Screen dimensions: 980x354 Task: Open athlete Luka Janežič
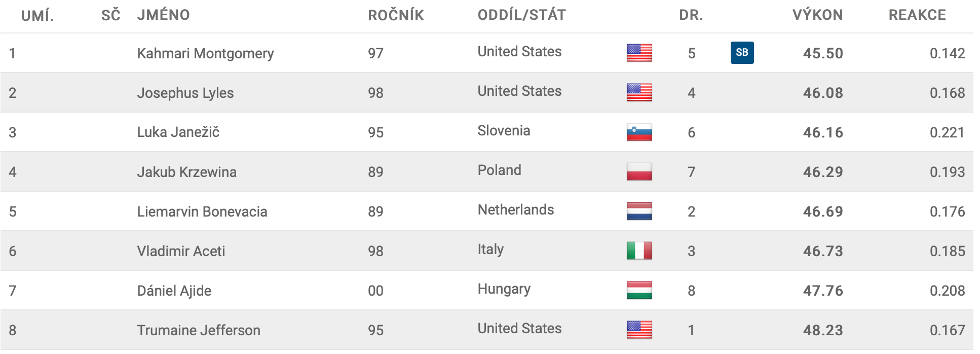[x=178, y=132]
